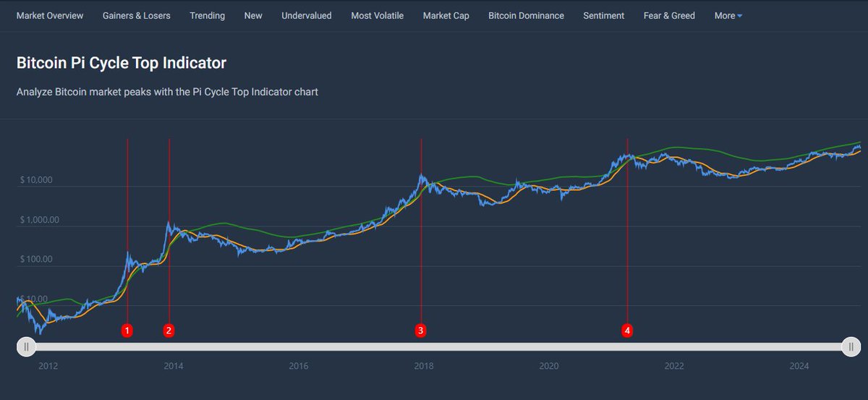
Task: Click the time range slider track
Action: click(438, 346)
